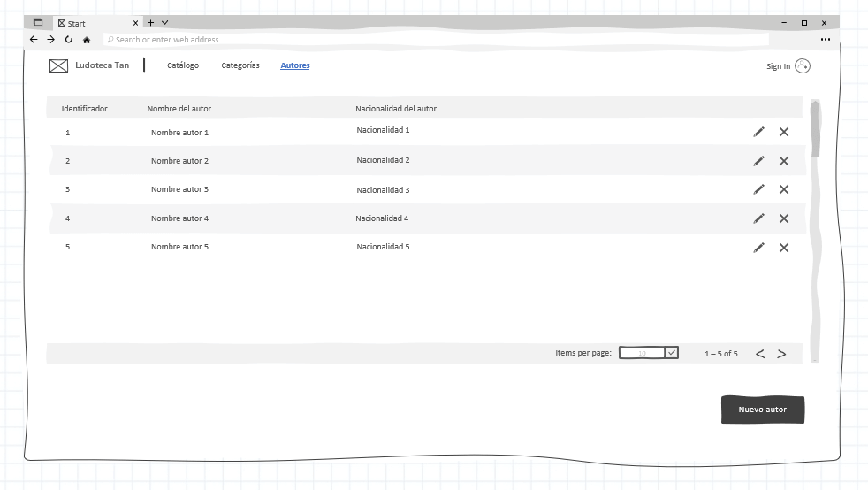This screenshot has width=868, height=490.
Task: Open the Items per page dropdown
Action: 648,353
